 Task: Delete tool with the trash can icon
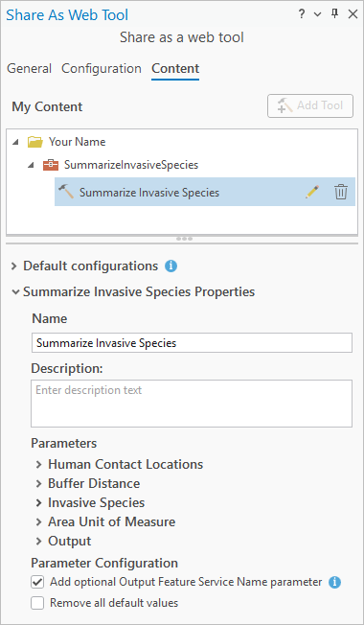coord(340,192)
